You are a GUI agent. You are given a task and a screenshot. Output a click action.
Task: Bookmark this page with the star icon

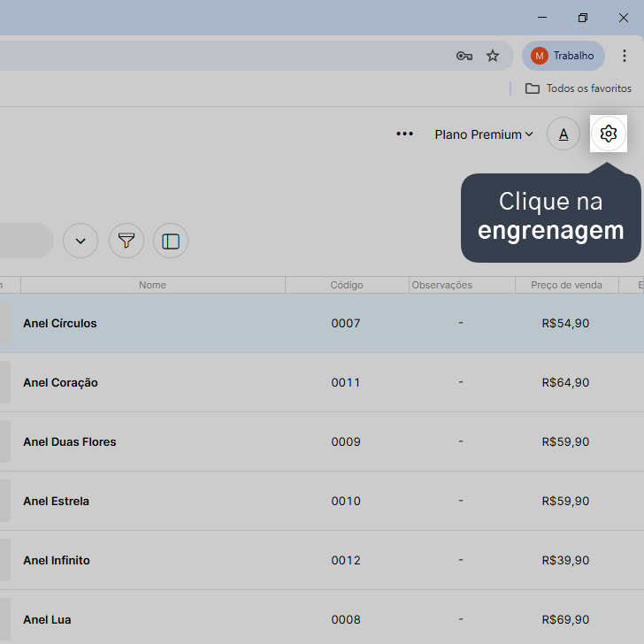[x=493, y=56]
